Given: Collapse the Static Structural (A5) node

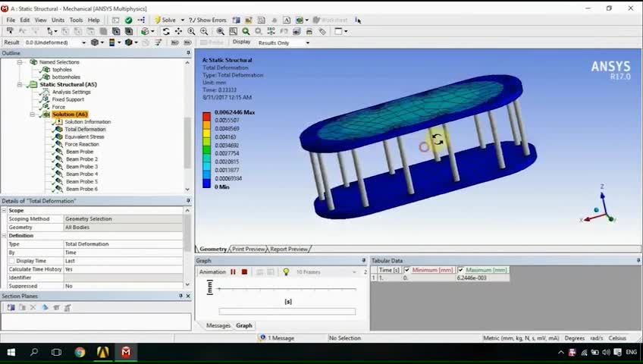Looking at the screenshot, I should point(20,84).
